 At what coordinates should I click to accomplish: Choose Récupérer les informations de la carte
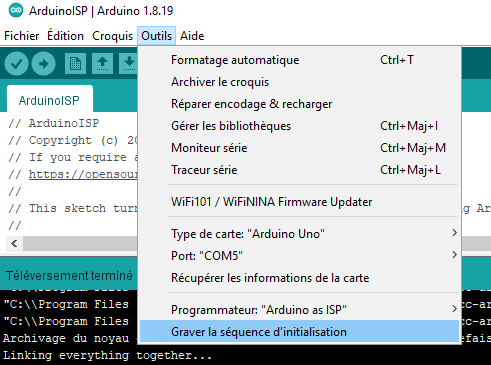coord(299,278)
